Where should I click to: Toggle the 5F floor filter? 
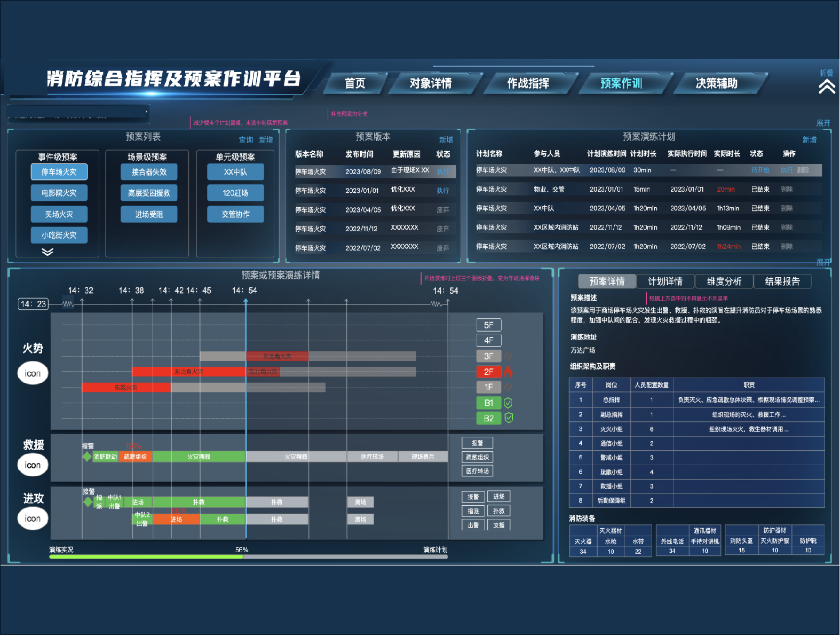tap(488, 325)
